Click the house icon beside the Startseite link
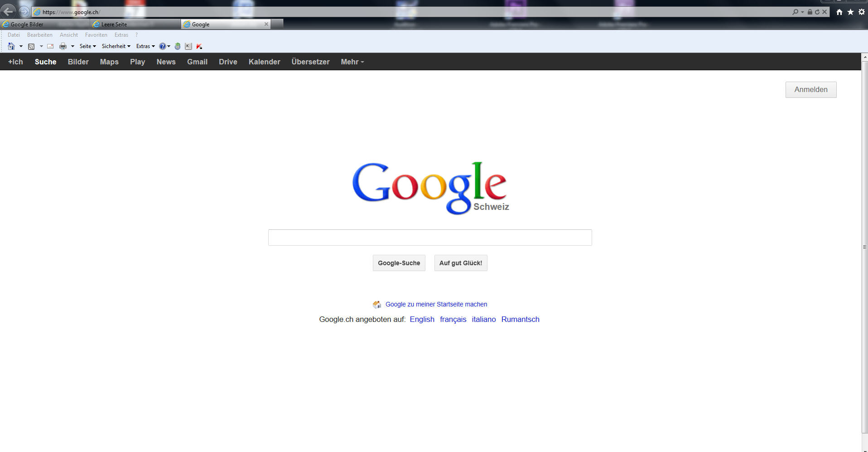Viewport: 868px width, 452px height. [x=377, y=304]
